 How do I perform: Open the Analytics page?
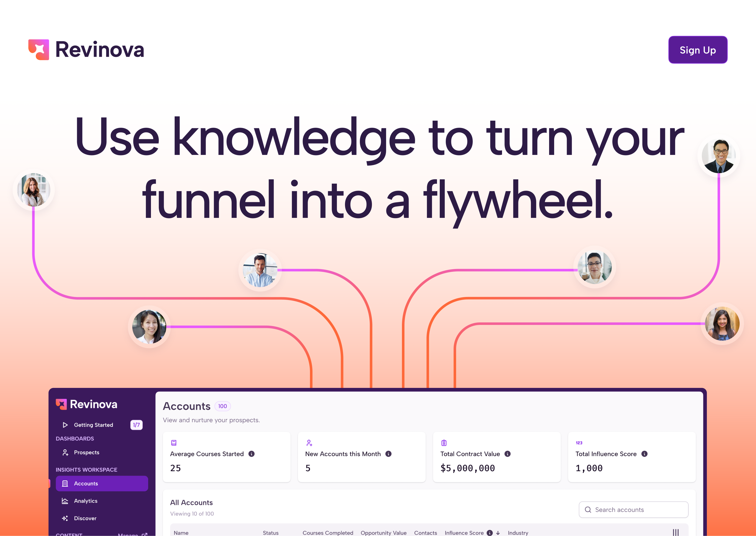(102, 501)
